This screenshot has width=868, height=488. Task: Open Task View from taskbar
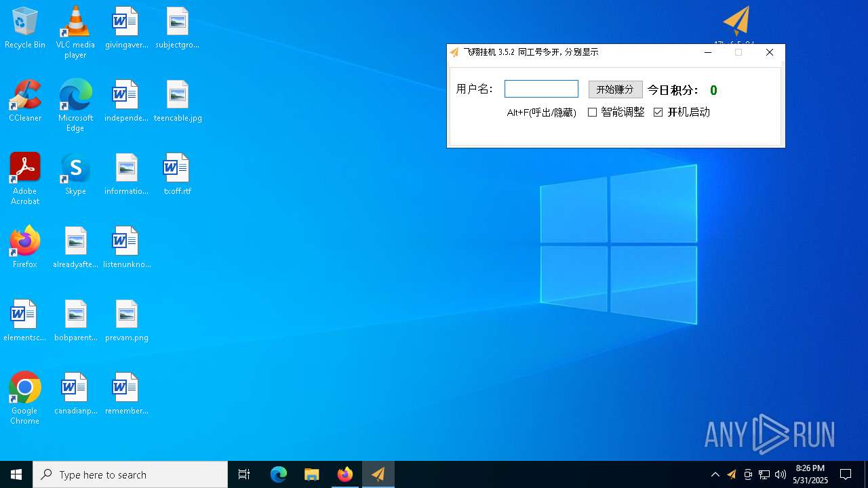(x=244, y=474)
